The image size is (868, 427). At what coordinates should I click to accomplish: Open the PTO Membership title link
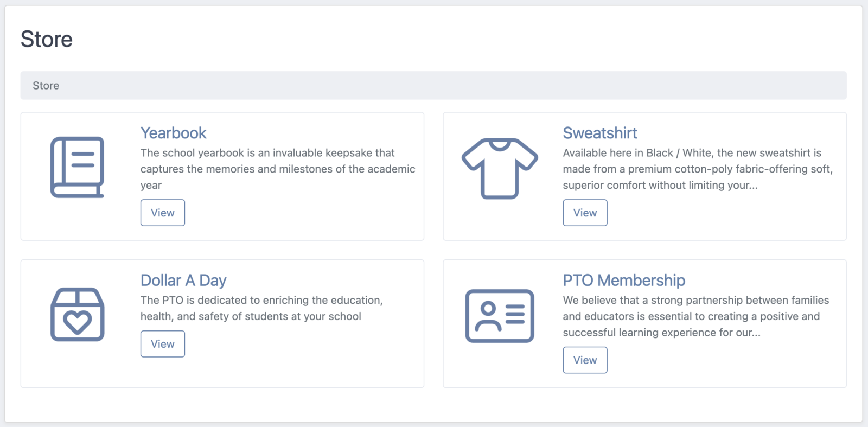[624, 281]
